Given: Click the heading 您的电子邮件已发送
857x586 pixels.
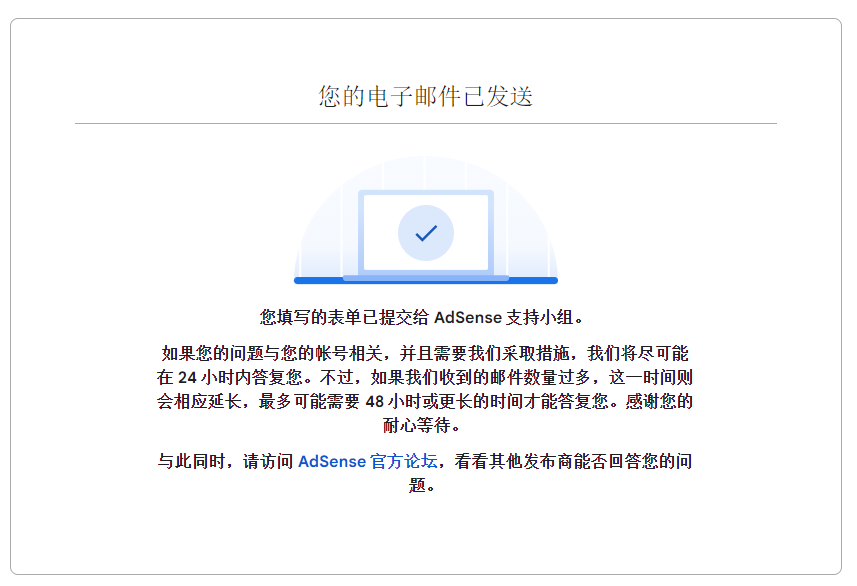Looking at the screenshot, I should point(426,96).
